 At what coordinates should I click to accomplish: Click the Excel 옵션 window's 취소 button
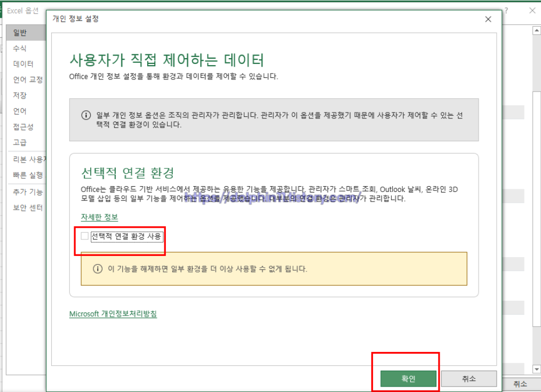tap(520, 383)
